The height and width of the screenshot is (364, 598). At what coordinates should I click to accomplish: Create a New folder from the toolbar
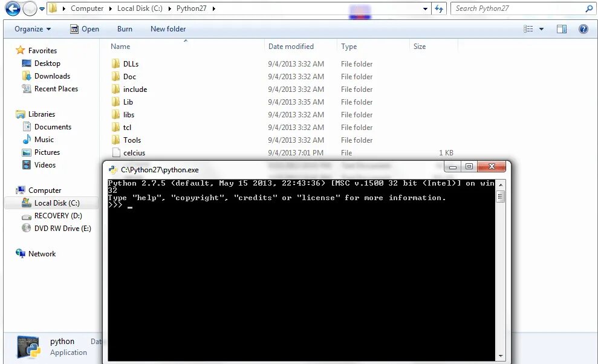(x=168, y=29)
